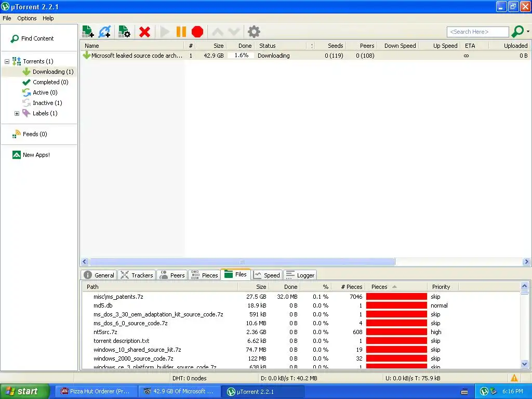Viewport: 532px width, 399px height.
Task: Sort files by Priority column header
Action: tap(441, 287)
